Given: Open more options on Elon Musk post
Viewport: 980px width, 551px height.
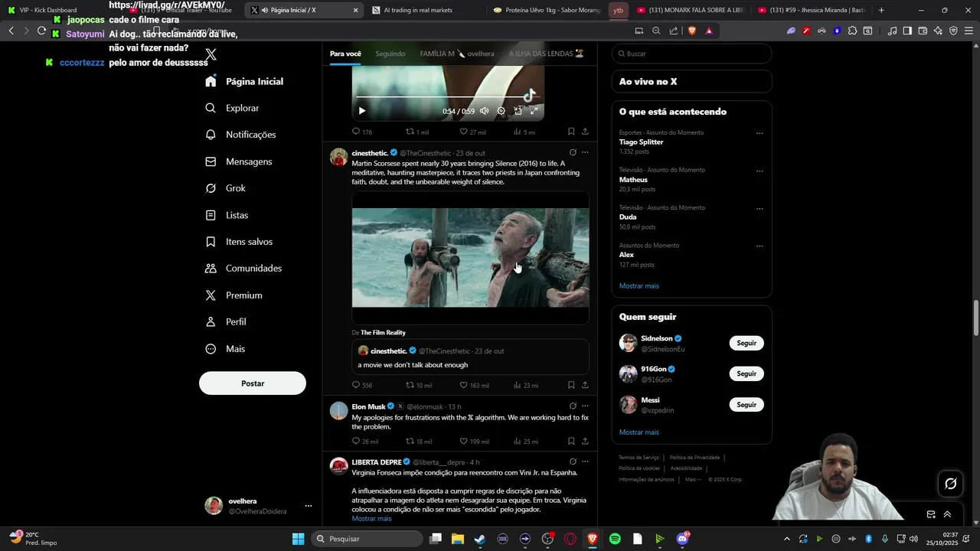Looking at the screenshot, I should click(585, 406).
